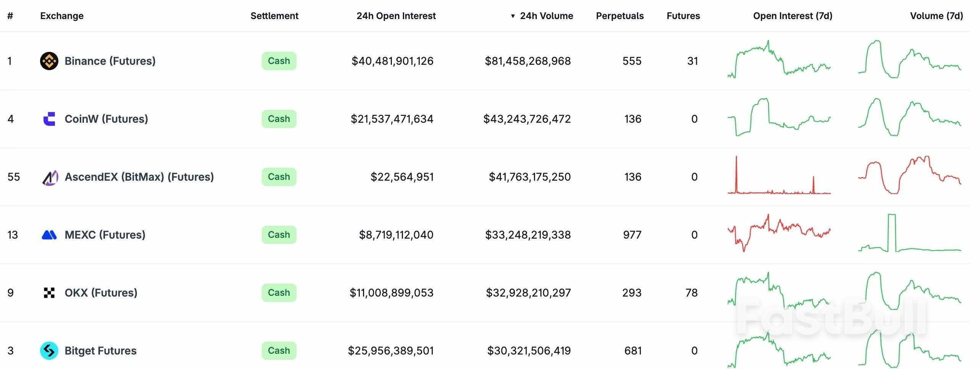Click the AscendEX (BitMax) logo icon
The height and width of the screenshot is (369, 980).
(x=50, y=177)
